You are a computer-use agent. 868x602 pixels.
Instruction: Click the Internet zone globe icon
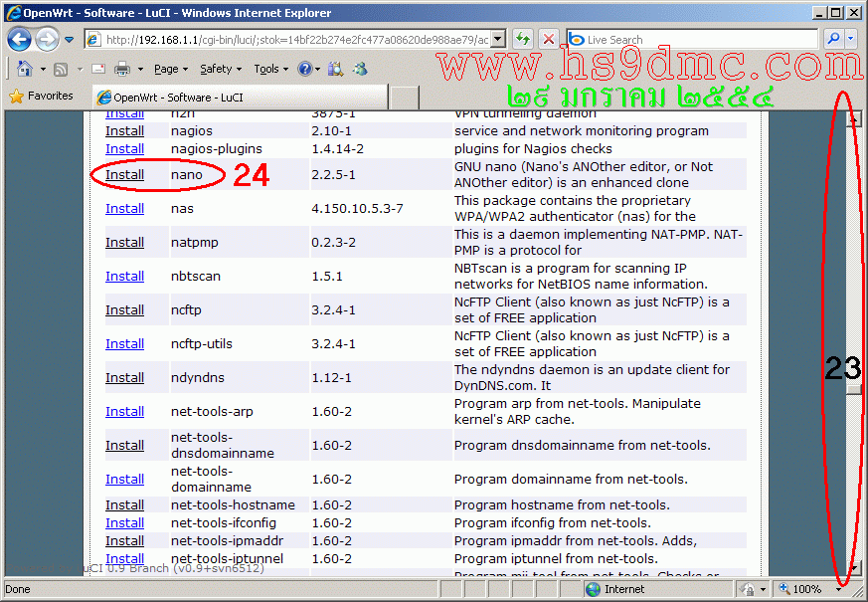click(593, 589)
